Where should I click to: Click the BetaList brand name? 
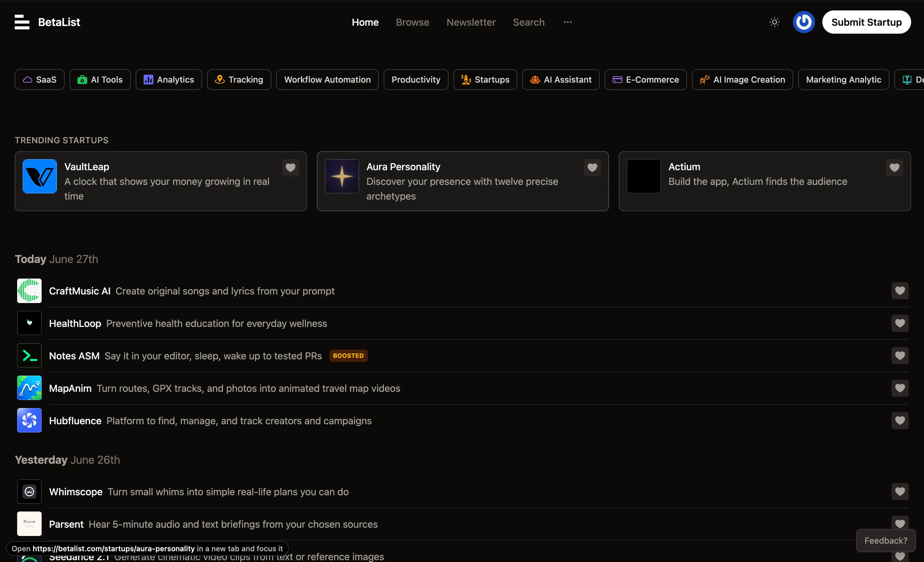59,22
